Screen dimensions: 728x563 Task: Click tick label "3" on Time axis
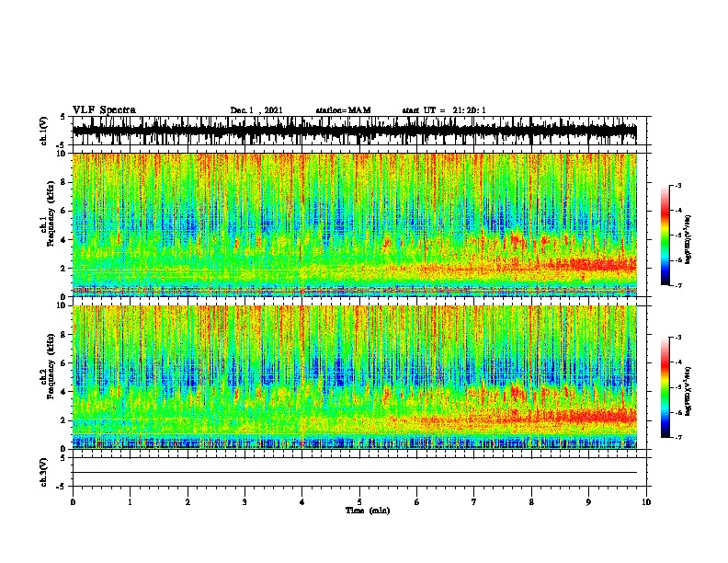pos(245,502)
